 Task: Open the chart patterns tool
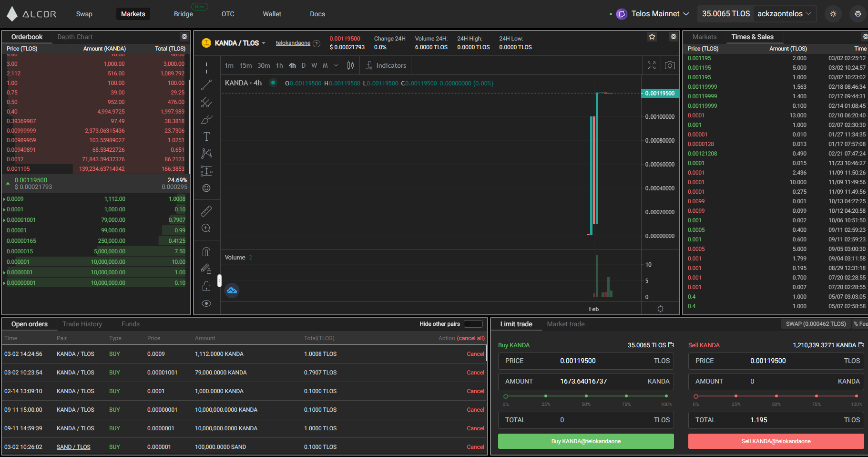(206, 154)
